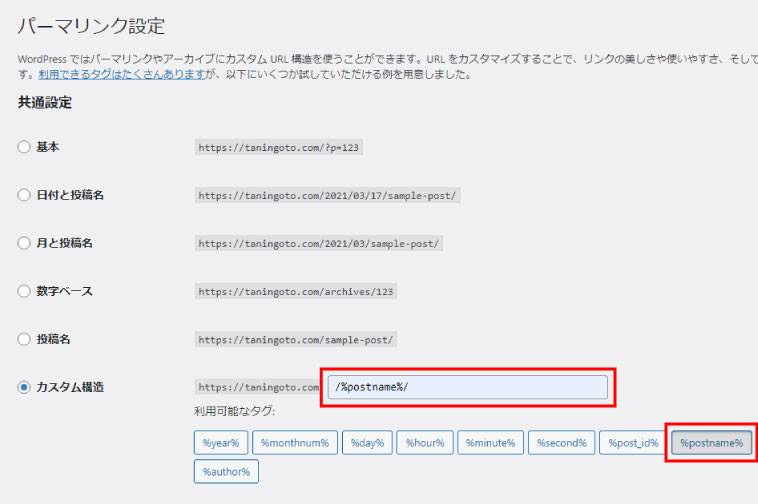The height and width of the screenshot is (504, 758).
Task: Click the example URL ending in ?p=123
Action: 279,147
